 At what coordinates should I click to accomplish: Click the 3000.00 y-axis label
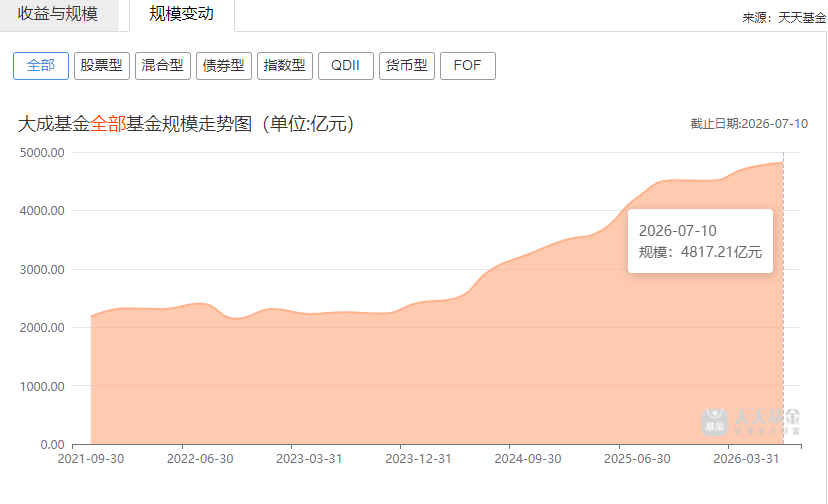click(42, 269)
